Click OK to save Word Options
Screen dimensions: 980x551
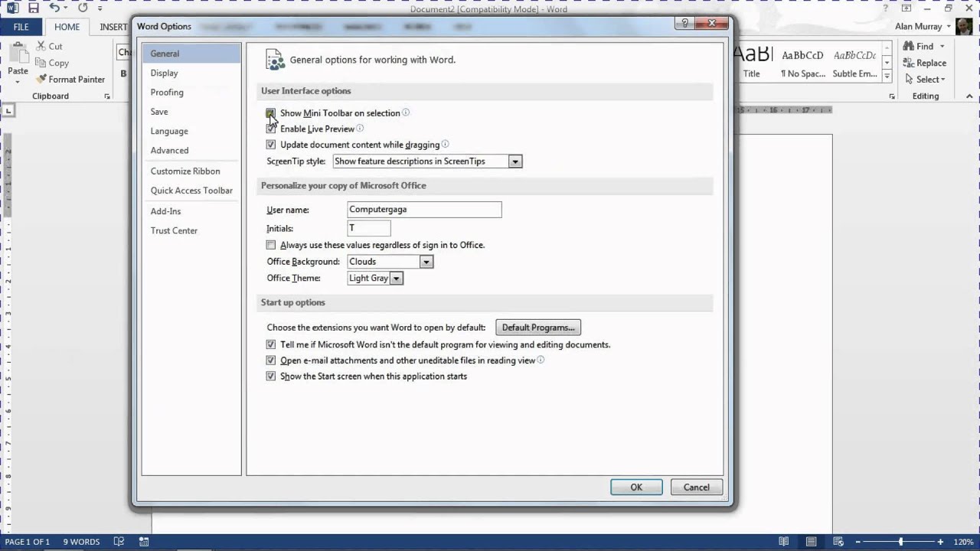635,487
